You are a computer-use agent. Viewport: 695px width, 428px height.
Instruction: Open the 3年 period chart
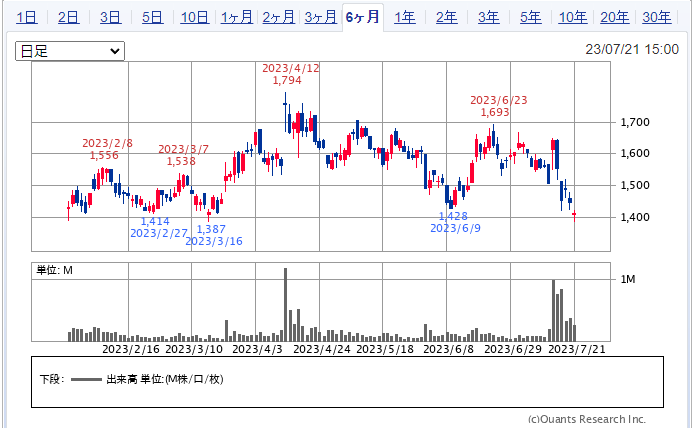[x=488, y=17]
